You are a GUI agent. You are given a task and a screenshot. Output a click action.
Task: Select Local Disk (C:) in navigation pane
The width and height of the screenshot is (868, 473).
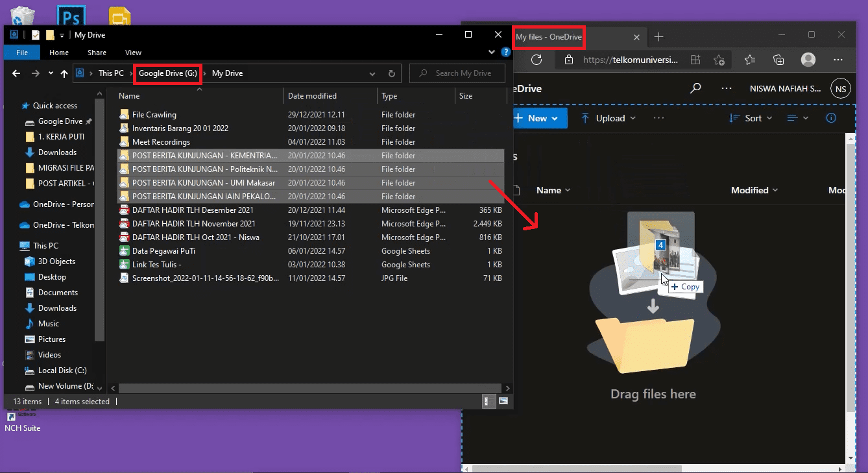tap(62, 370)
